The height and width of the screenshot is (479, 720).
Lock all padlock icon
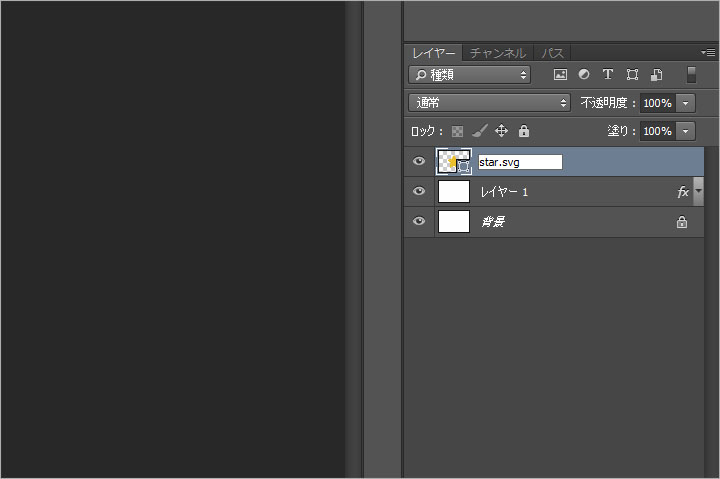click(x=523, y=131)
